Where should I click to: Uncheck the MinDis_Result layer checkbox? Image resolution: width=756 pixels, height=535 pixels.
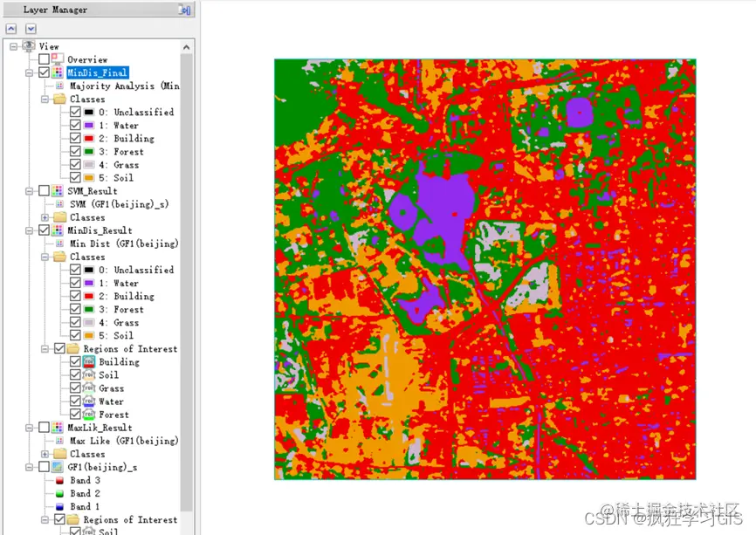pos(44,230)
